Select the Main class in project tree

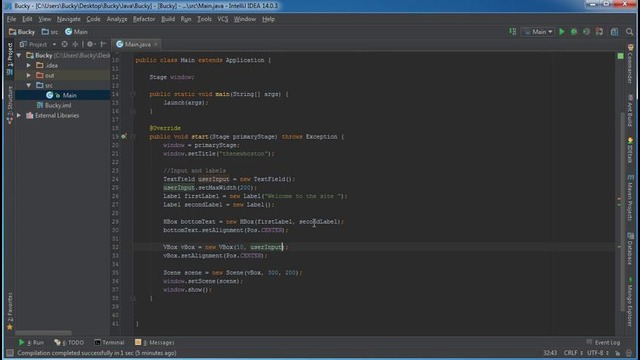(x=62, y=95)
